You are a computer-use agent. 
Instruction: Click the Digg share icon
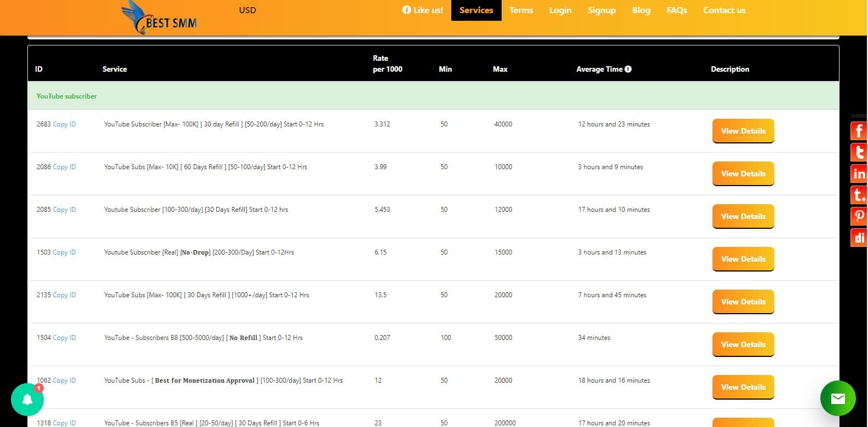tap(859, 238)
